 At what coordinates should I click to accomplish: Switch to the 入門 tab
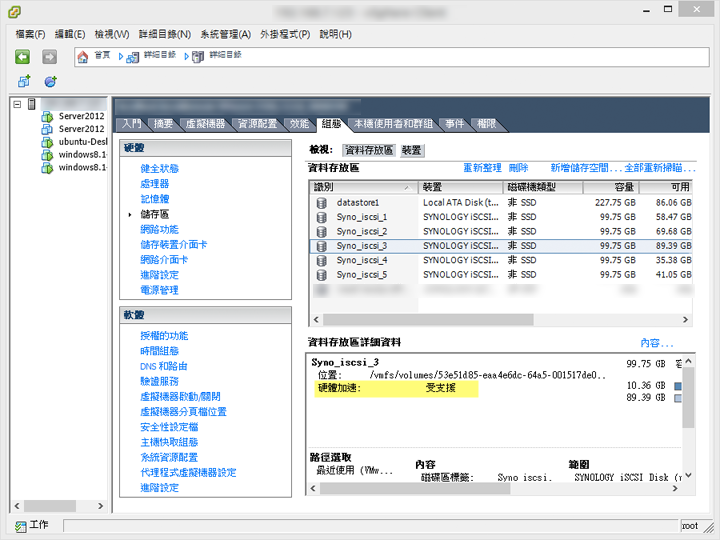coord(132,124)
